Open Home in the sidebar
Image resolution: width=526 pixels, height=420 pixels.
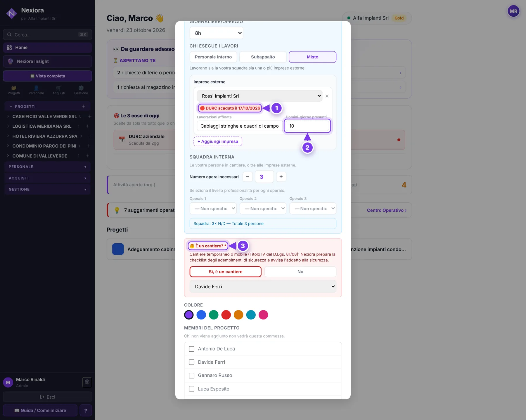click(x=47, y=48)
